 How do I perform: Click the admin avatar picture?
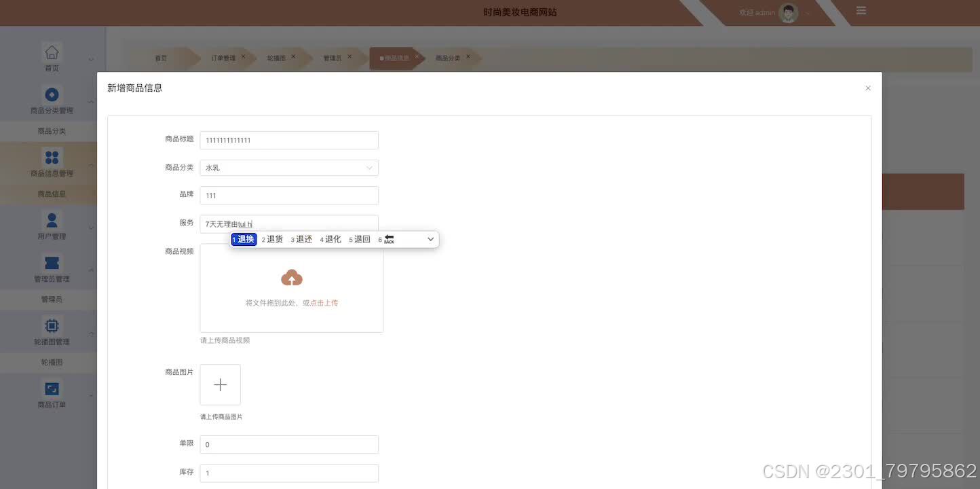click(x=788, y=12)
